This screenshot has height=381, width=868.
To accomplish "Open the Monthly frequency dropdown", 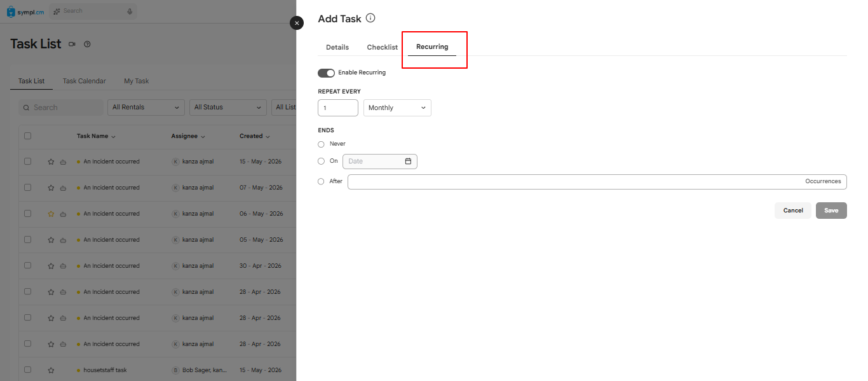I will click(397, 107).
